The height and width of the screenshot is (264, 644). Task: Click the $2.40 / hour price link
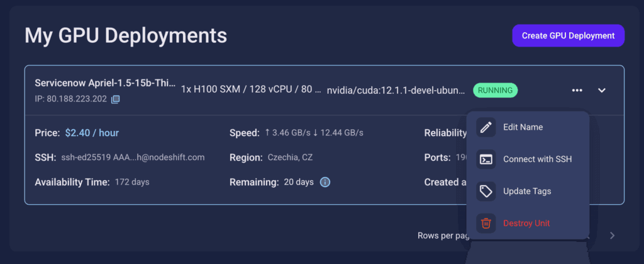[92, 133]
